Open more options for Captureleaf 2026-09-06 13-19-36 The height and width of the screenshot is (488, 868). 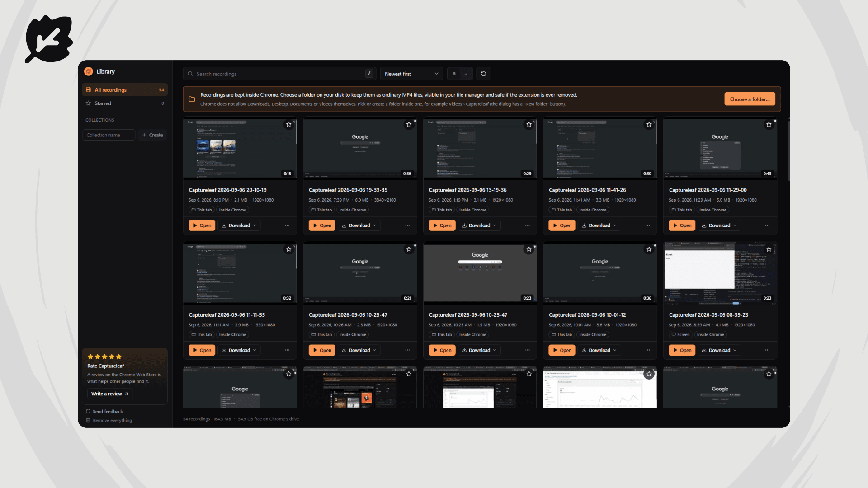coord(528,225)
